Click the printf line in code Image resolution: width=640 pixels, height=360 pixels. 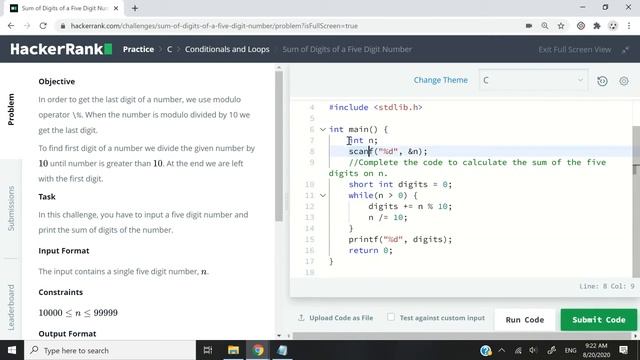[400, 240]
